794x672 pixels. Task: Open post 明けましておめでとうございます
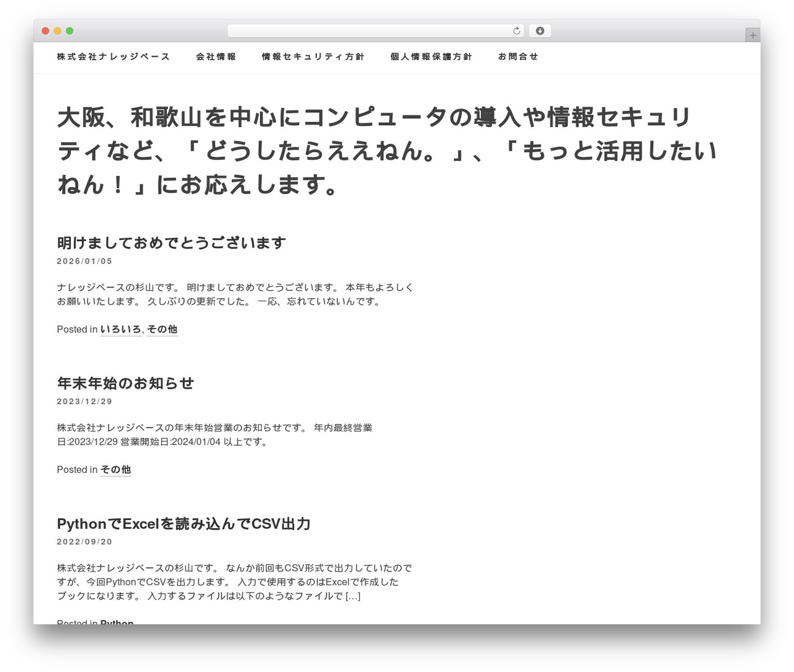click(x=171, y=243)
